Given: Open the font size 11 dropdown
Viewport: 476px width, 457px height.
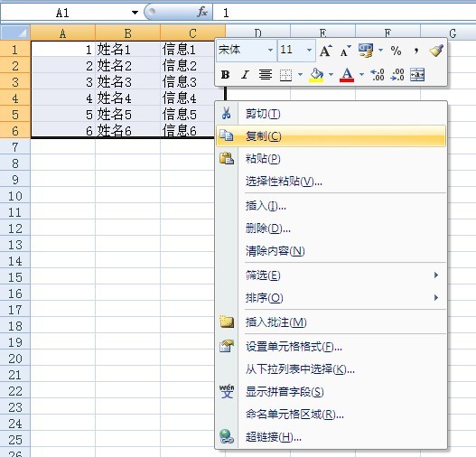Looking at the screenshot, I should point(309,50).
